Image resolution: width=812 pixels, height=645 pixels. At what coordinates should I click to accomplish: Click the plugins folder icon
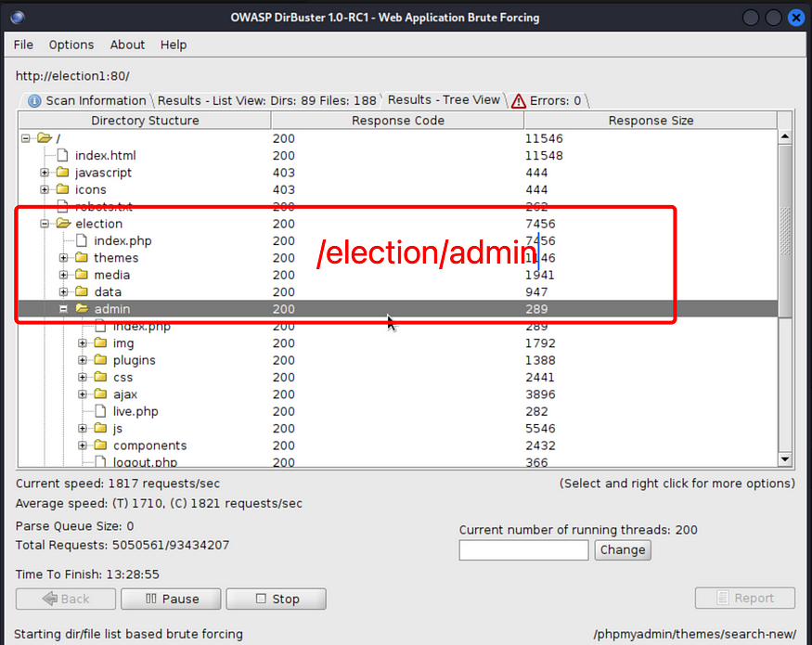click(100, 359)
